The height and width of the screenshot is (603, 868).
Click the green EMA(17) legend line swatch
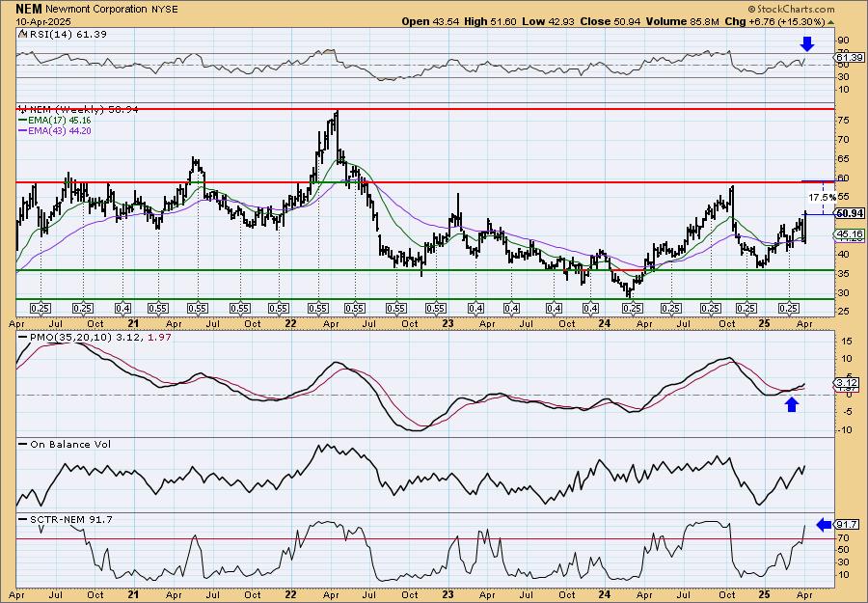coord(25,120)
